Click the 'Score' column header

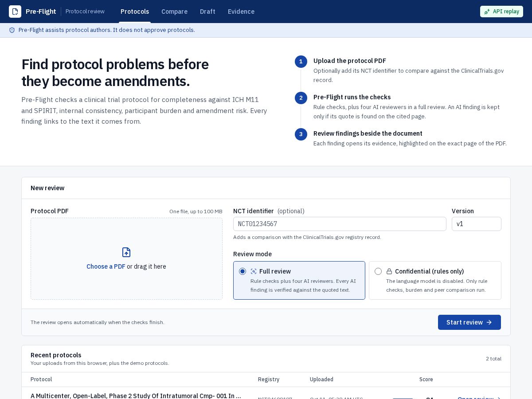click(426, 379)
